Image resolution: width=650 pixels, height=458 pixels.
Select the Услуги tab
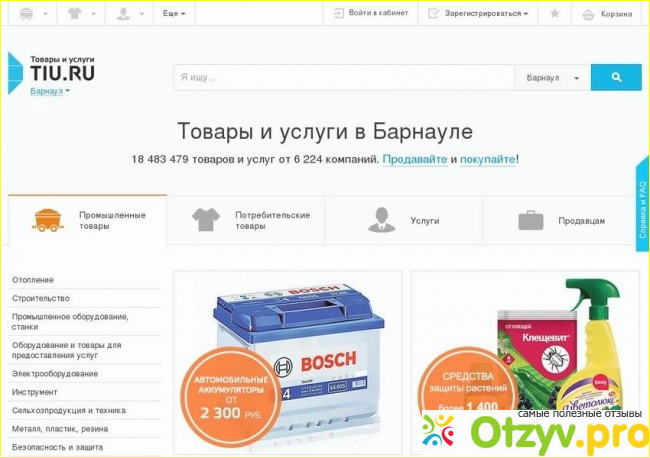tap(404, 220)
